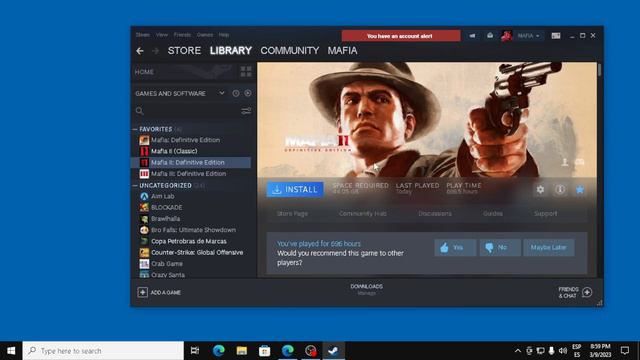Open the inbox envelope icon
This screenshot has height=360, width=640.
pyautogui.click(x=490, y=36)
